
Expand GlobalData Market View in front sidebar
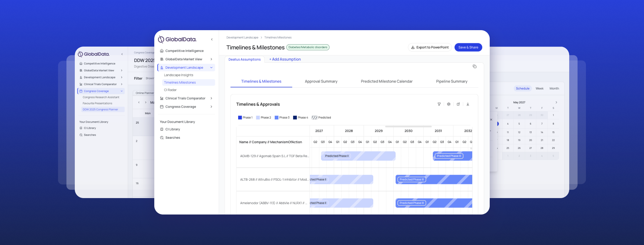pyautogui.click(x=211, y=59)
